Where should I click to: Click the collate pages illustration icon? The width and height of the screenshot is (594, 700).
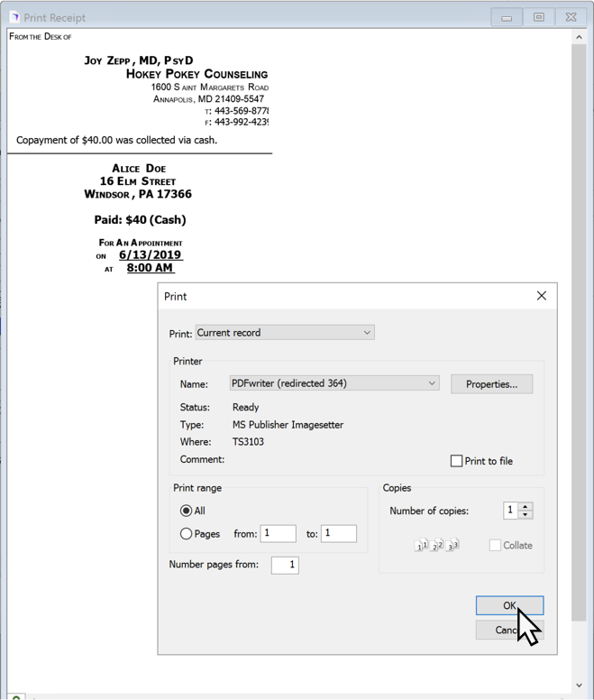tap(437, 545)
